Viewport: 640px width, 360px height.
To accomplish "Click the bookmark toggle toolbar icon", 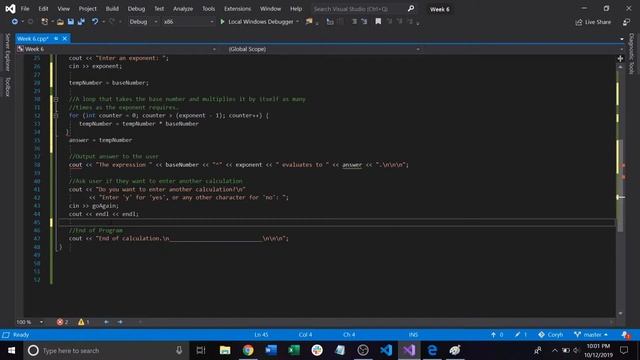I will (x=378, y=22).
